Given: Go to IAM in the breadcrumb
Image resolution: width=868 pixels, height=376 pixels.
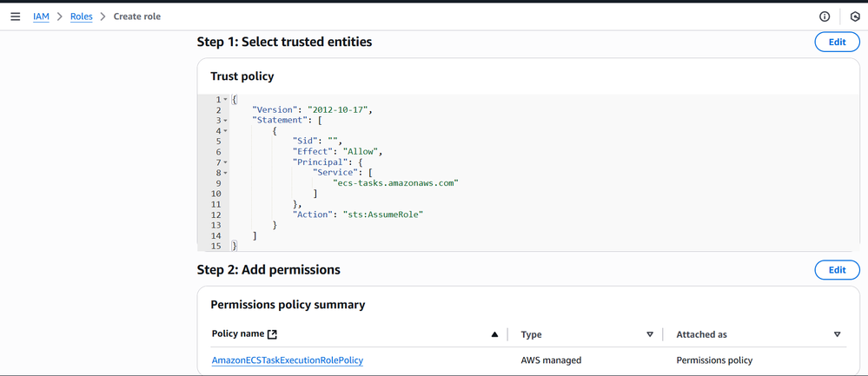Looking at the screenshot, I should (41, 16).
